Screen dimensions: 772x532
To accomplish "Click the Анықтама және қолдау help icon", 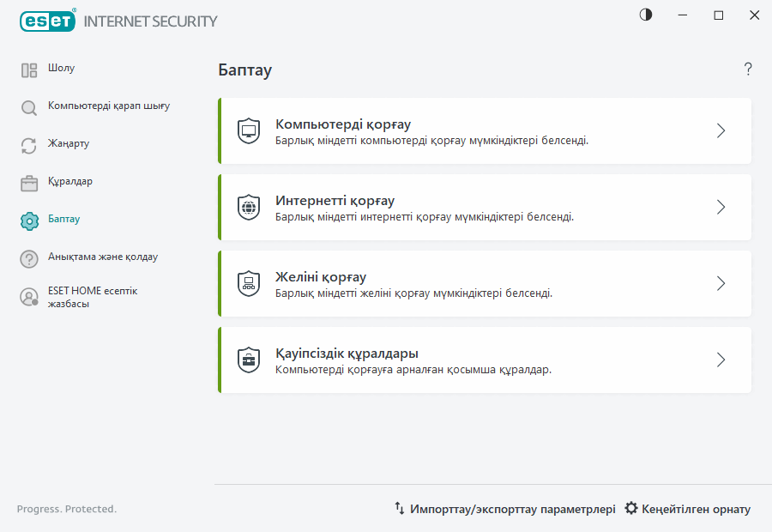I will (x=28, y=257).
